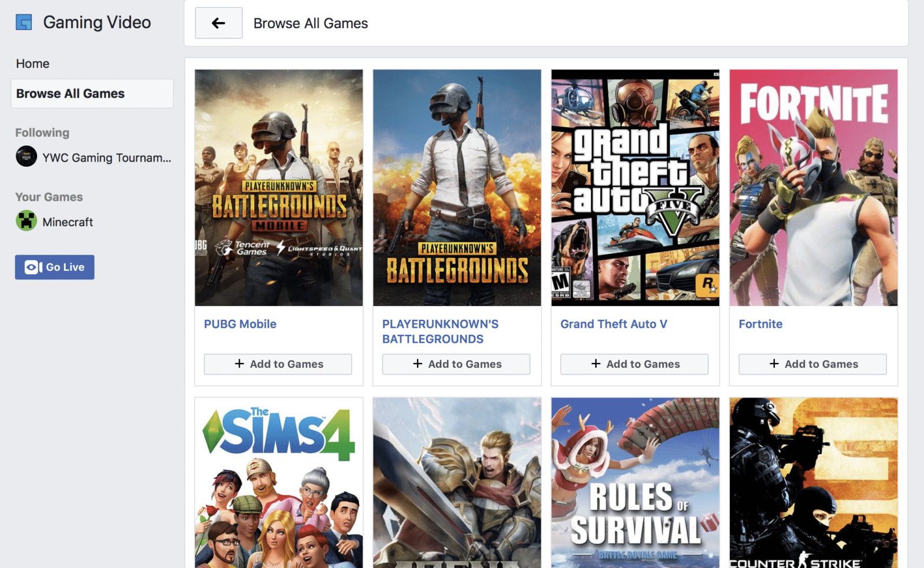Open the PUBG Mobile title link
The image size is (924, 568).
(240, 324)
